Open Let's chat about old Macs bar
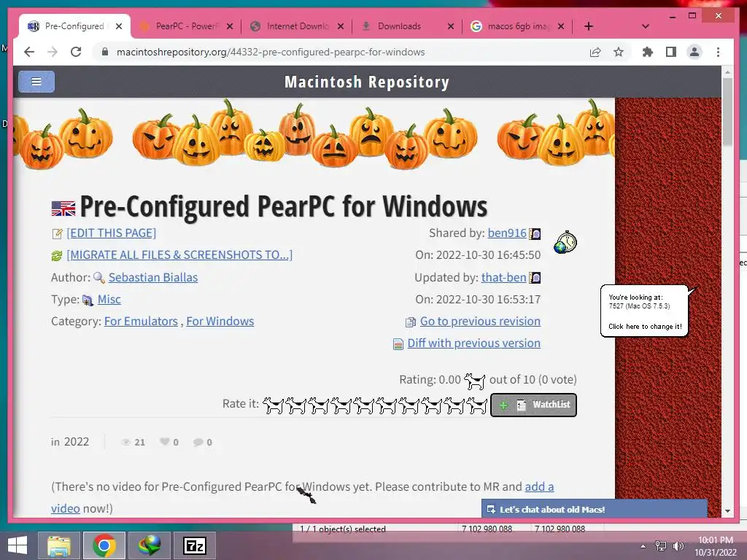This screenshot has height=560, width=747. click(x=594, y=509)
